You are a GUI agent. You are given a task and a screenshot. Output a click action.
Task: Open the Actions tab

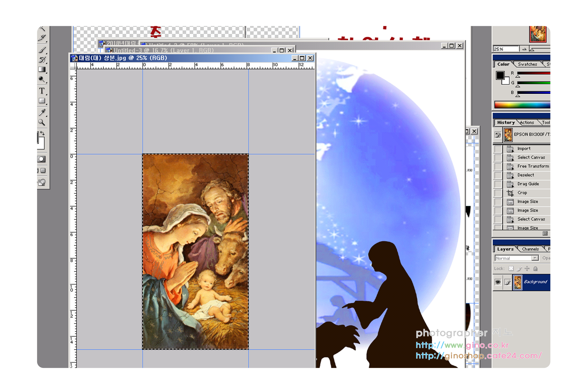click(527, 122)
